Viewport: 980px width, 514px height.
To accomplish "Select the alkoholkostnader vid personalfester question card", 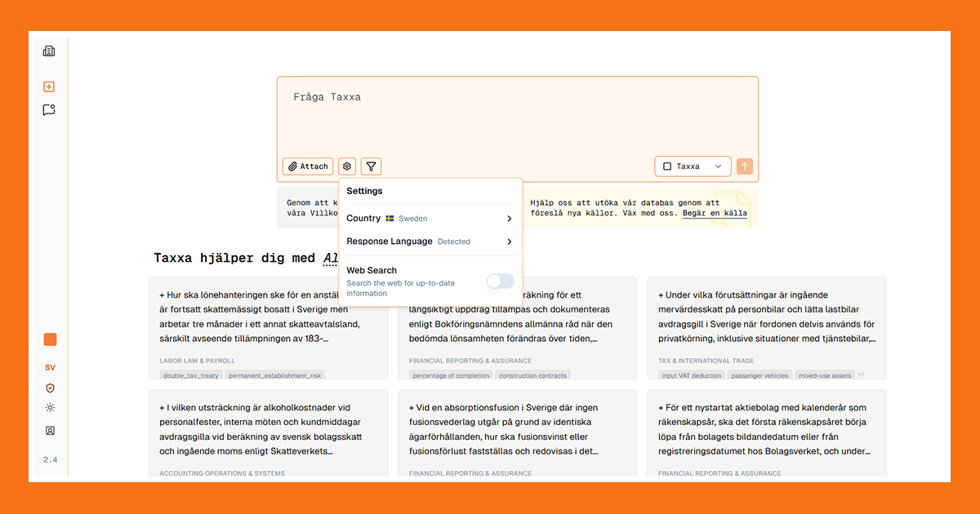I will (x=268, y=433).
